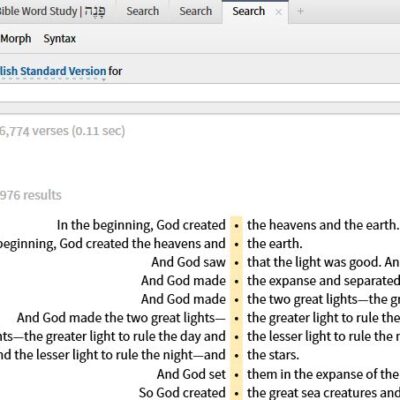The image size is (400, 400).
Task: Close the active Search tab
Action: click(x=278, y=12)
